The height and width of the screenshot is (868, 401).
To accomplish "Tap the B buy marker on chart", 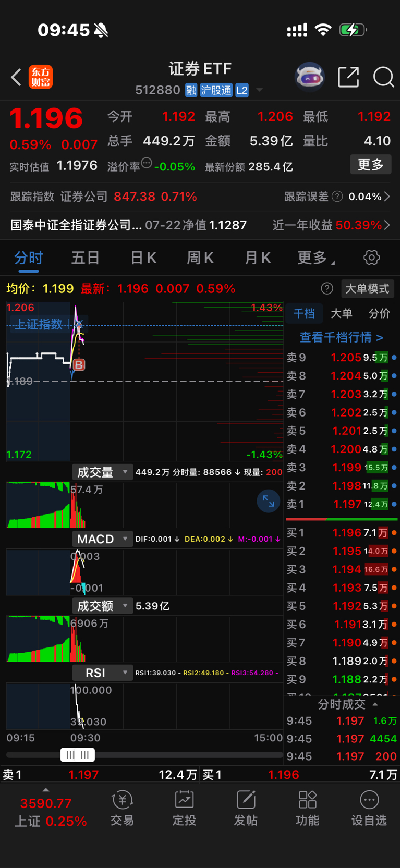I will pyautogui.click(x=79, y=365).
